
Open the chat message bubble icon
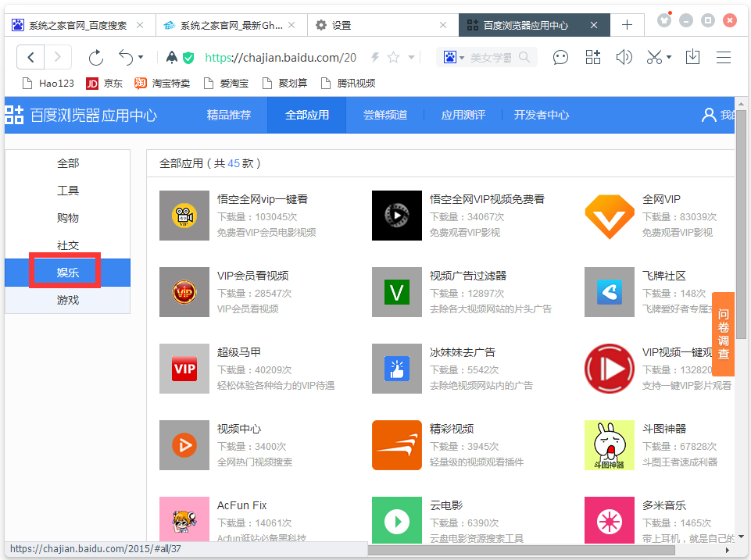[x=560, y=58]
